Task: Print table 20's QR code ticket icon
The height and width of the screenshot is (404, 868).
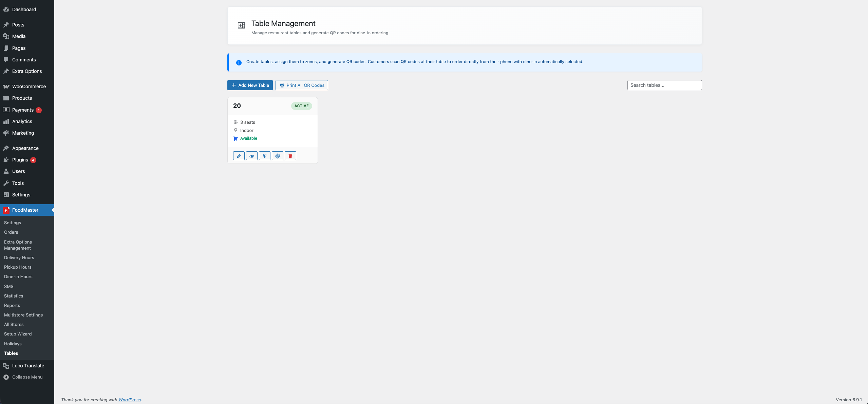Action: pos(277,156)
